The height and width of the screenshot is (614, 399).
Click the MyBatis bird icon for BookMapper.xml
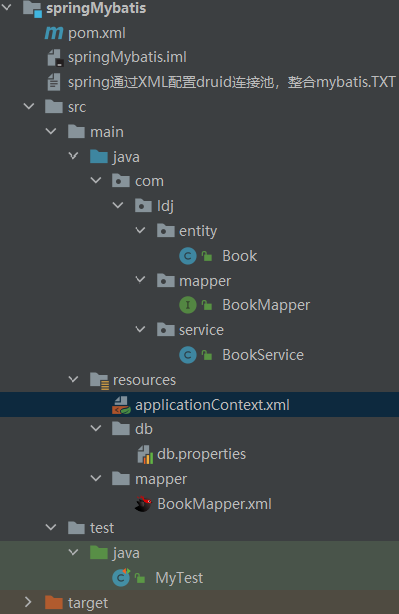(x=143, y=504)
